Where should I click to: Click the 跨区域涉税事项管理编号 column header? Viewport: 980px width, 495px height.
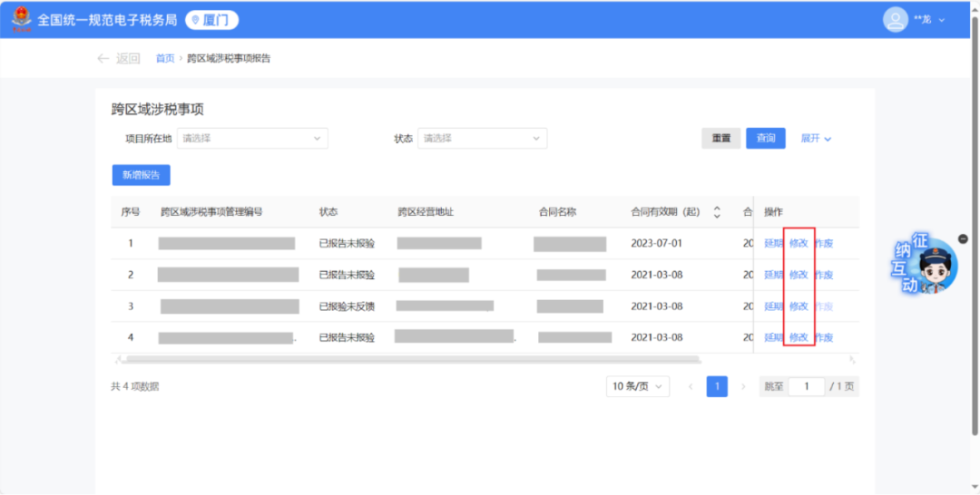[x=211, y=212]
